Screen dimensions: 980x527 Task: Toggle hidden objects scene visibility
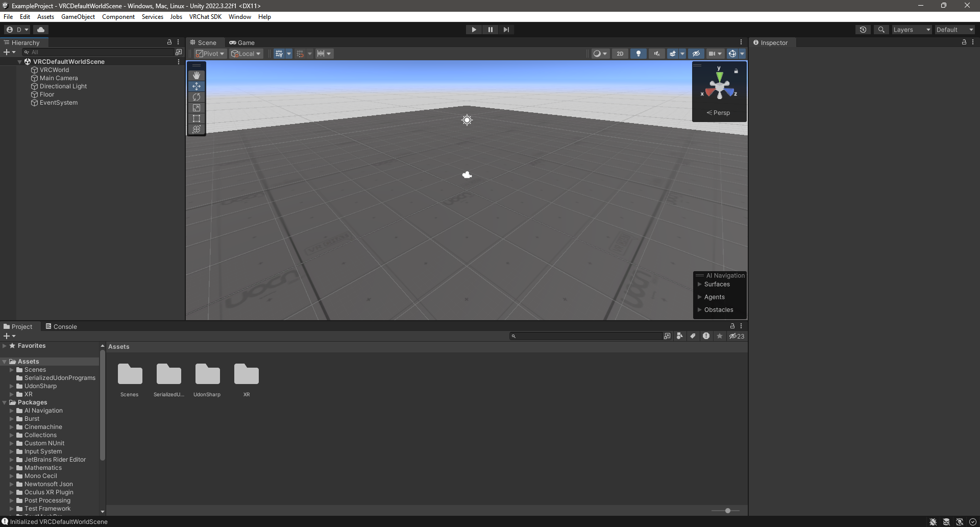tap(696, 54)
